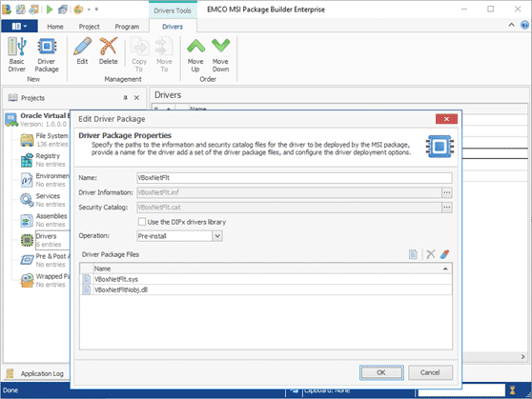The height and width of the screenshot is (399, 532).
Task: Click the Basic Driver ribbon icon
Action: (x=17, y=47)
